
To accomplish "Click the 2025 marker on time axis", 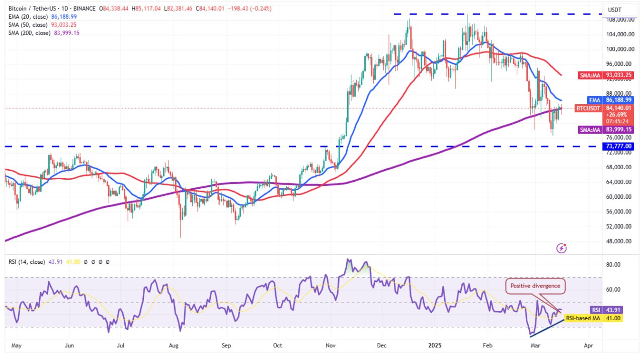I will click(434, 346).
